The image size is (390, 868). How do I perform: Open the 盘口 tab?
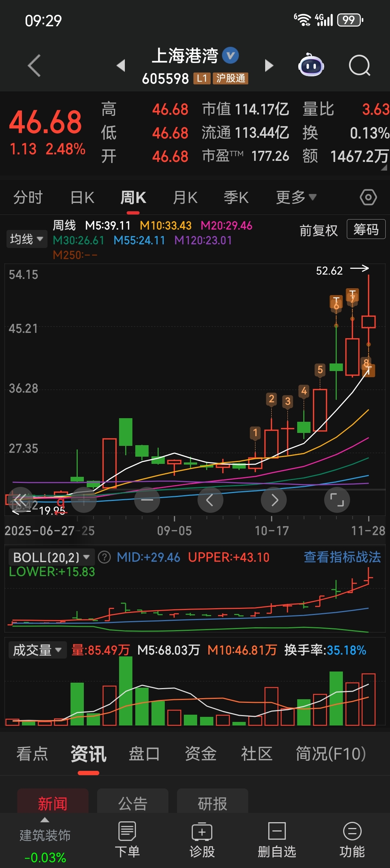click(144, 754)
